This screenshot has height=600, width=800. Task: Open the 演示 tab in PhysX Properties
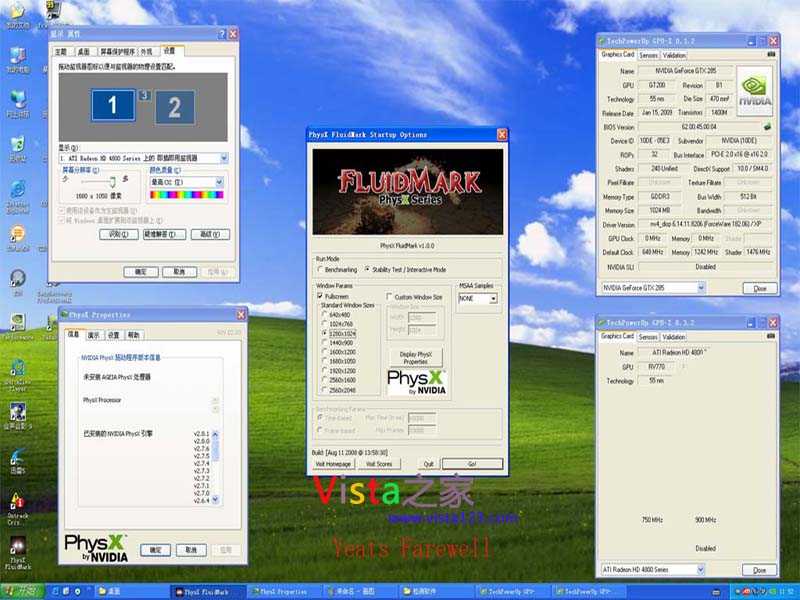93,335
